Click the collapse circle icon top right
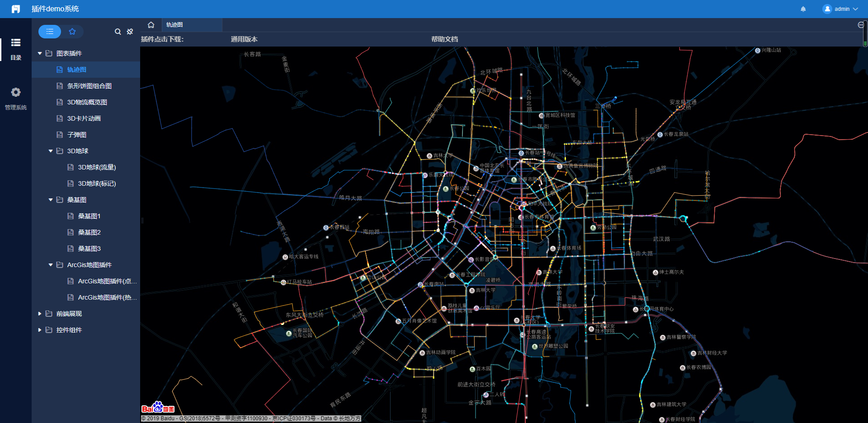The width and height of the screenshot is (868, 423). [x=861, y=25]
